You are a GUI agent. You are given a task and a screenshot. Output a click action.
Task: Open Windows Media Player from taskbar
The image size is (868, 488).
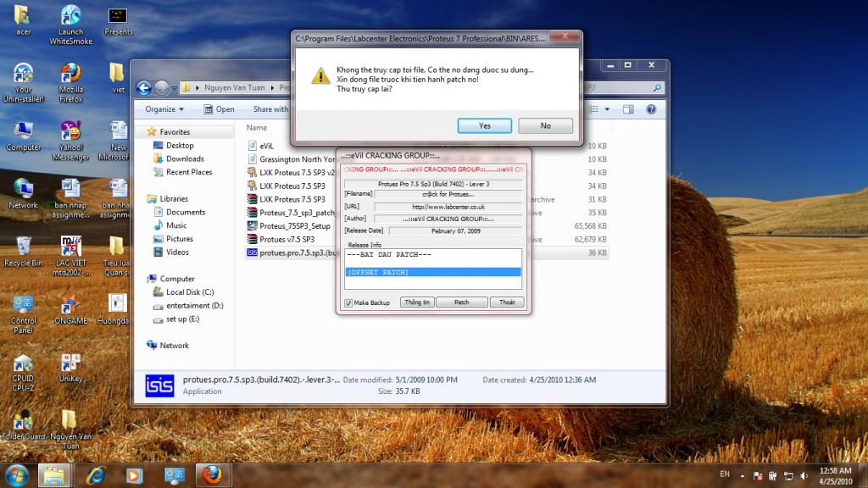pyautogui.click(x=134, y=475)
